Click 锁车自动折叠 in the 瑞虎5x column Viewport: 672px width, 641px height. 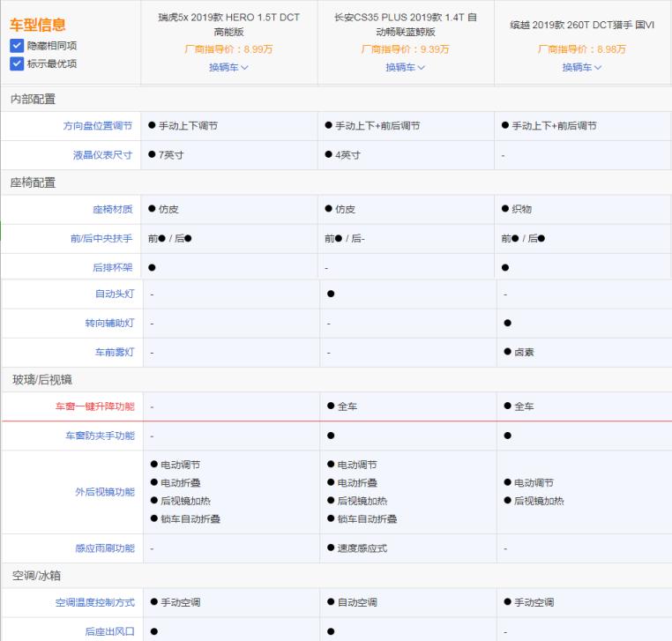(x=185, y=519)
